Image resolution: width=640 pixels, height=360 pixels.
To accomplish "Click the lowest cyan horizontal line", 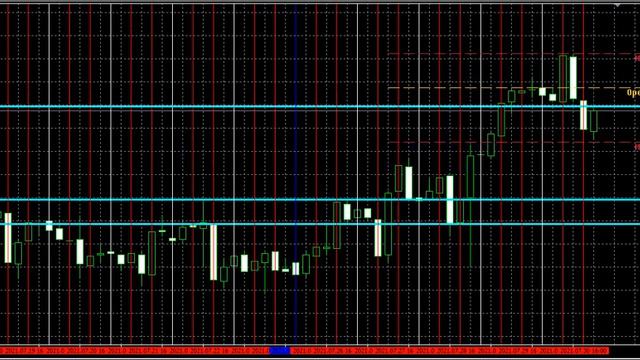I will tap(320, 224).
